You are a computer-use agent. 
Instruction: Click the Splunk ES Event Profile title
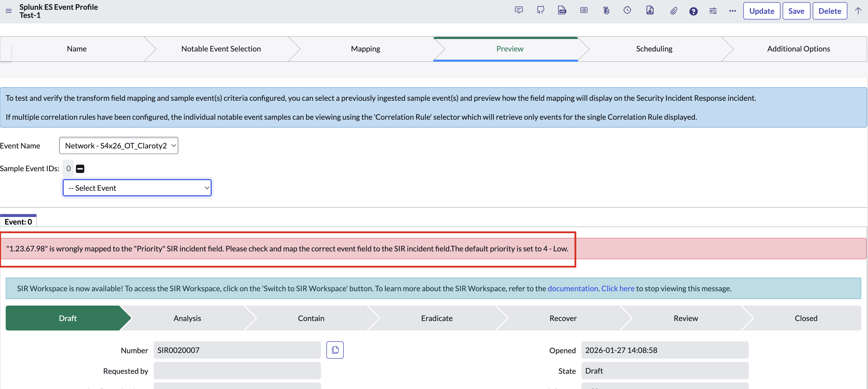pos(59,7)
